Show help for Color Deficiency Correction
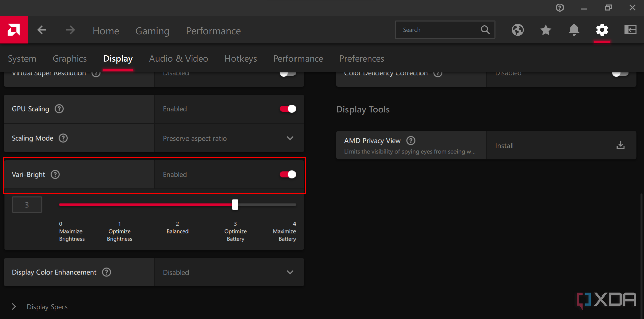Image resolution: width=644 pixels, height=319 pixels. [438, 73]
